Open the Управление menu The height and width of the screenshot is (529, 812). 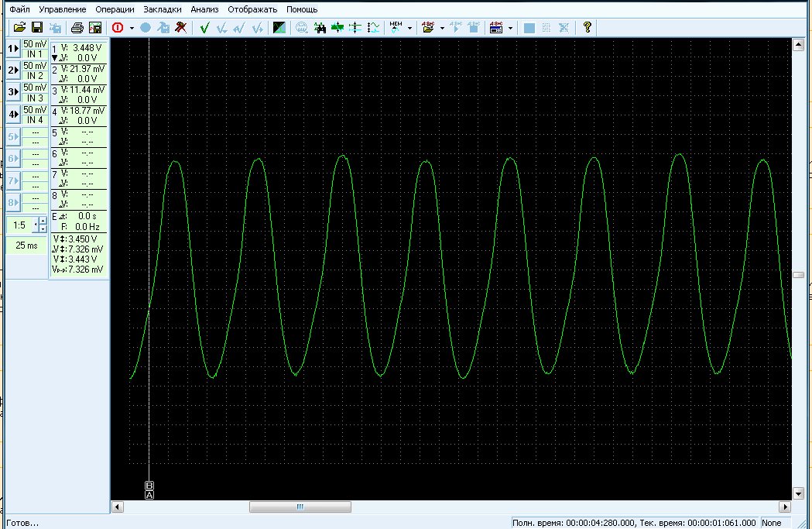pos(63,9)
